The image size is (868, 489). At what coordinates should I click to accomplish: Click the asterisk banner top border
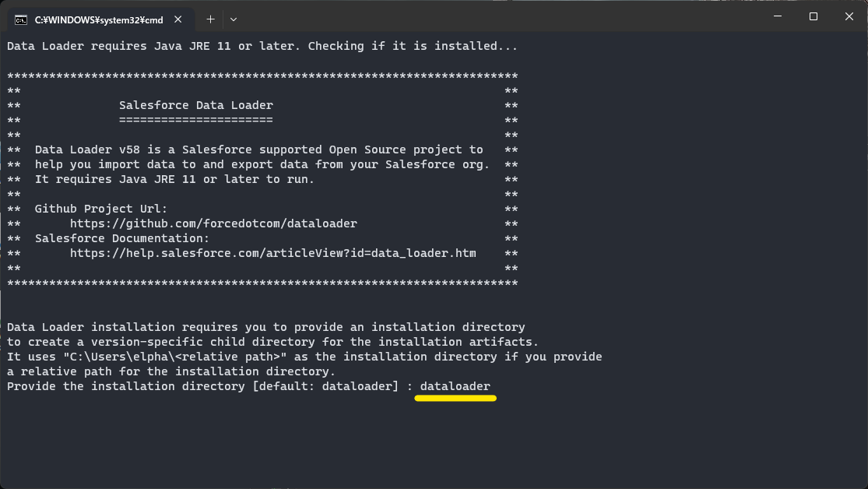click(x=261, y=76)
